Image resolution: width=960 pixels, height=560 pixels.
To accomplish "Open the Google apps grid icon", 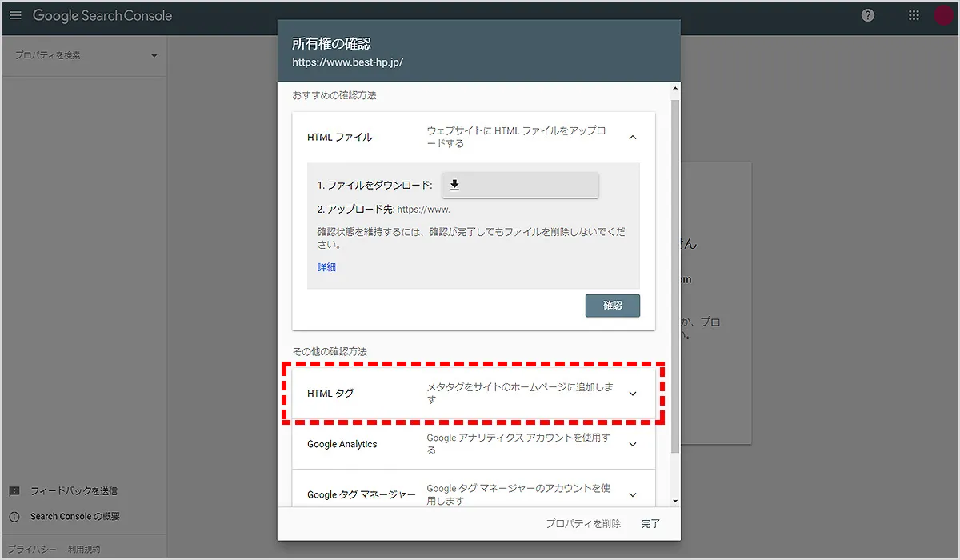I will (914, 14).
